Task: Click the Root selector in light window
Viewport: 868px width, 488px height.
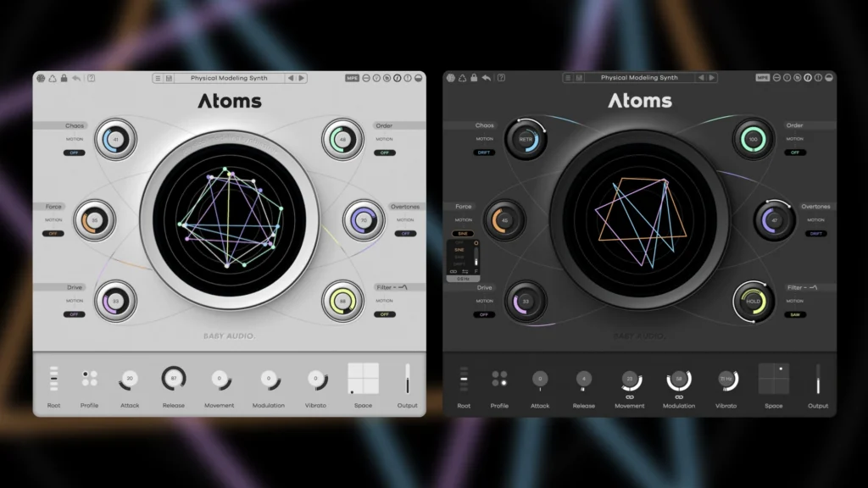Action: [53, 379]
